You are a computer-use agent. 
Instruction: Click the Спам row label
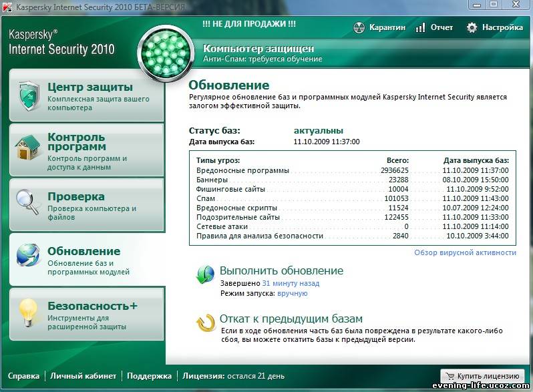click(206, 198)
